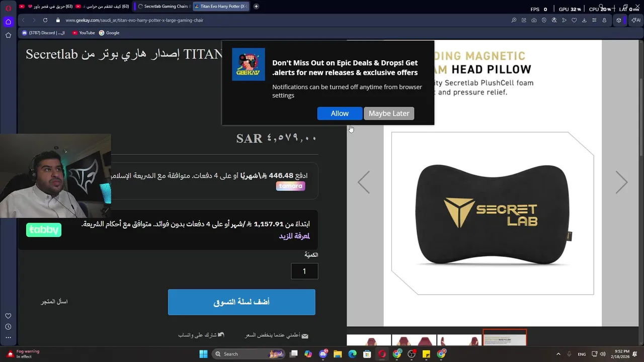Click the Geekay logo in popup
The height and width of the screenshot is (362, 644).
(249, 64)
